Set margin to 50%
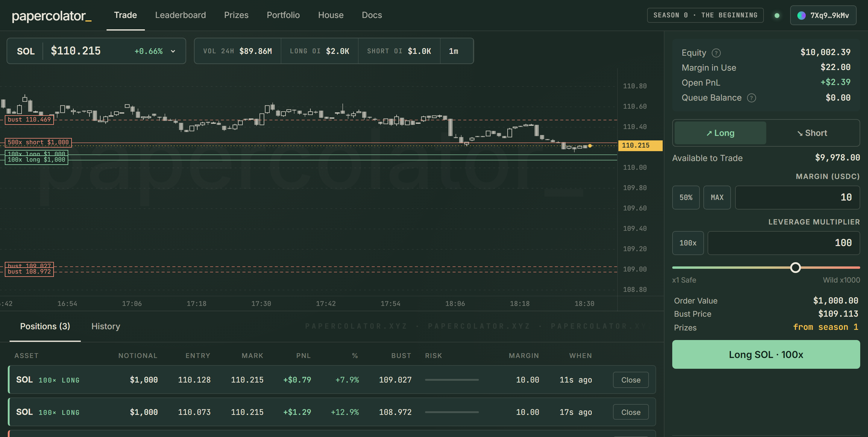Viewport: 868px width, 437px height. [686, 198]
